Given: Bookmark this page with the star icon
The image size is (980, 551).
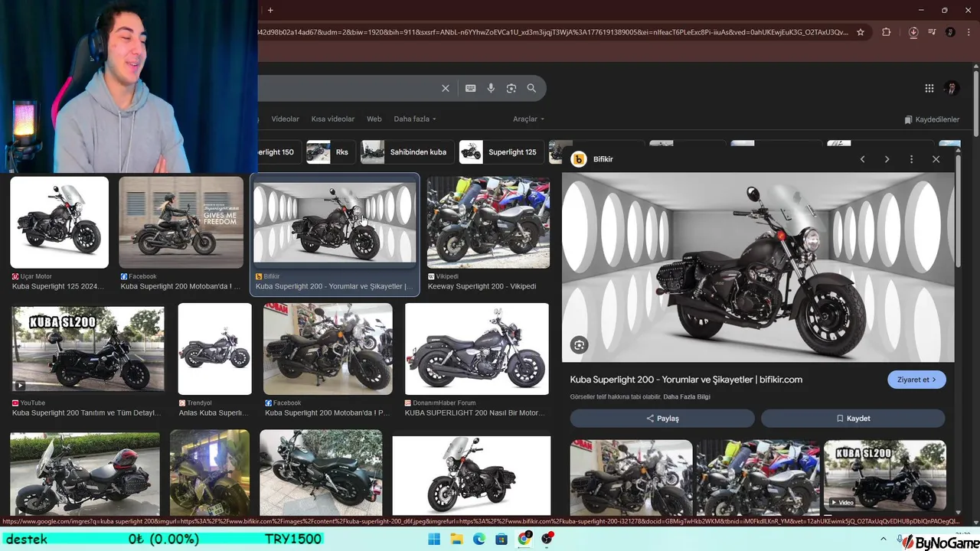Looking at the screenshot, I should 861,32.
